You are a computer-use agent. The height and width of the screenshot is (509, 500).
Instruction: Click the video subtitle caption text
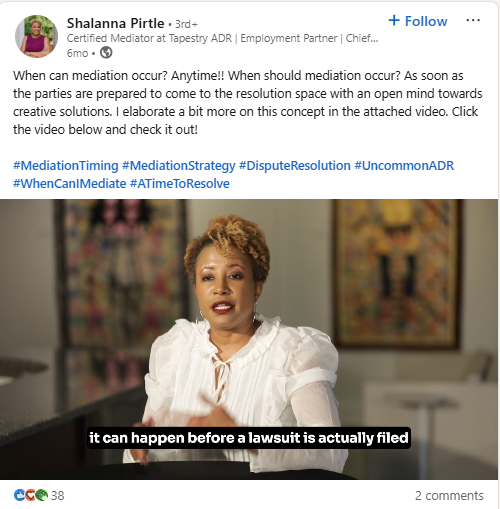pyautogui.click(x=249, y=438)
